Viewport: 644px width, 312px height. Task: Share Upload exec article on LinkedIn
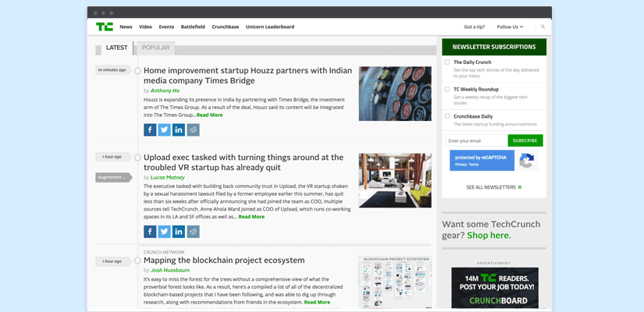179,232
